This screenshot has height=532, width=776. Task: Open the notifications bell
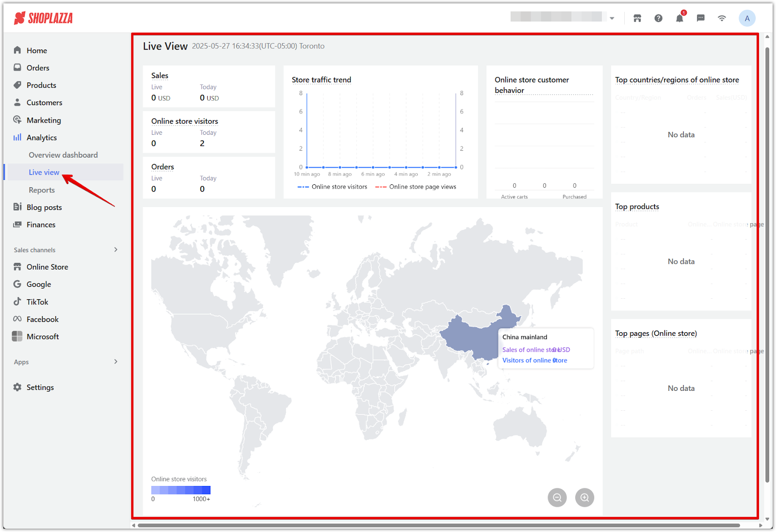pyautogui.click(x=679, y=18)
